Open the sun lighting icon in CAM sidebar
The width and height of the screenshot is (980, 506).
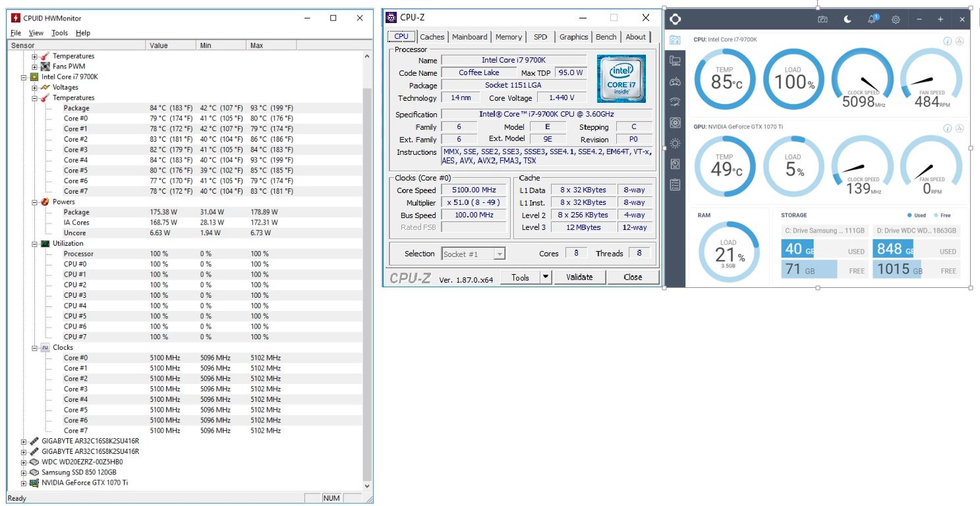pyautogui.click(x=675, y=144)
